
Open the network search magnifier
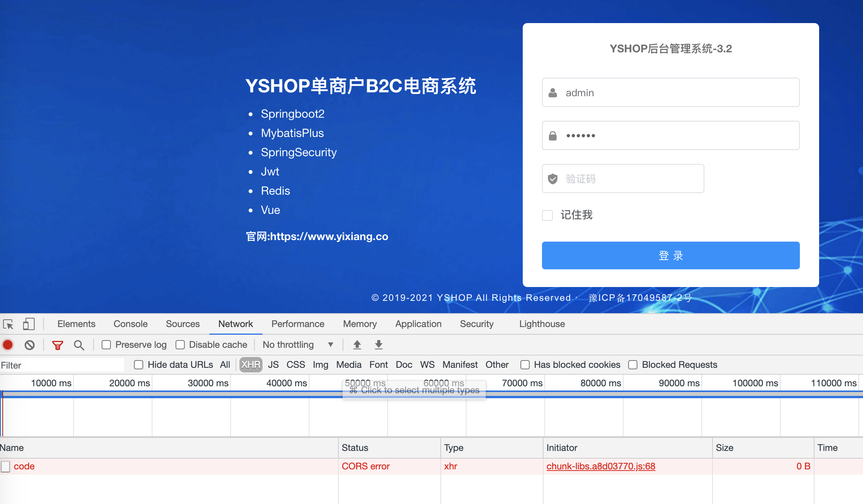tap(79, 345)
